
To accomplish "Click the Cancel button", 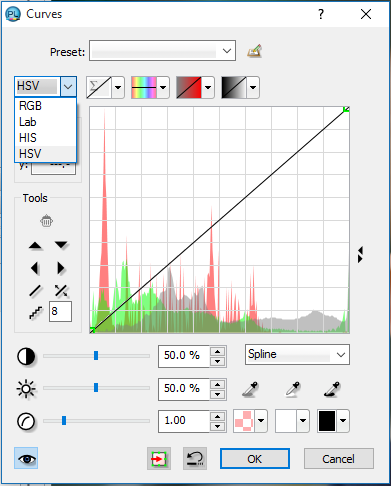I will (338, 459).
